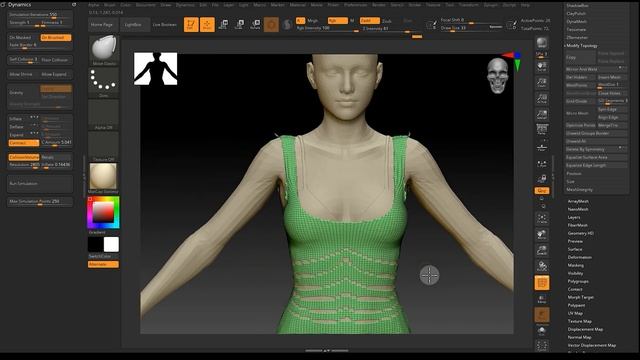The height and width of the screenshot is (360, 640).
Task: Click the Frame mesh icon
Action: tap(542, 218)
